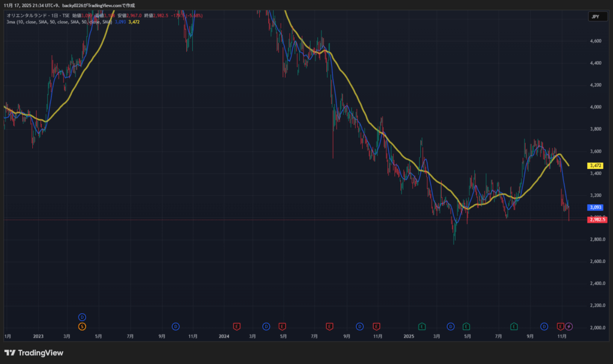The width and height of the screenshot is (613, 364).
Task: Click the dividend marker above the split icon
Action: tap(82, 317)
